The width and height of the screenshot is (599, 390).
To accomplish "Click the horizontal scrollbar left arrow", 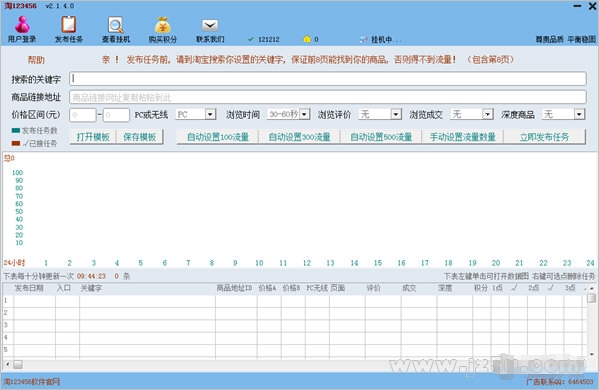I will coord(8,364).
